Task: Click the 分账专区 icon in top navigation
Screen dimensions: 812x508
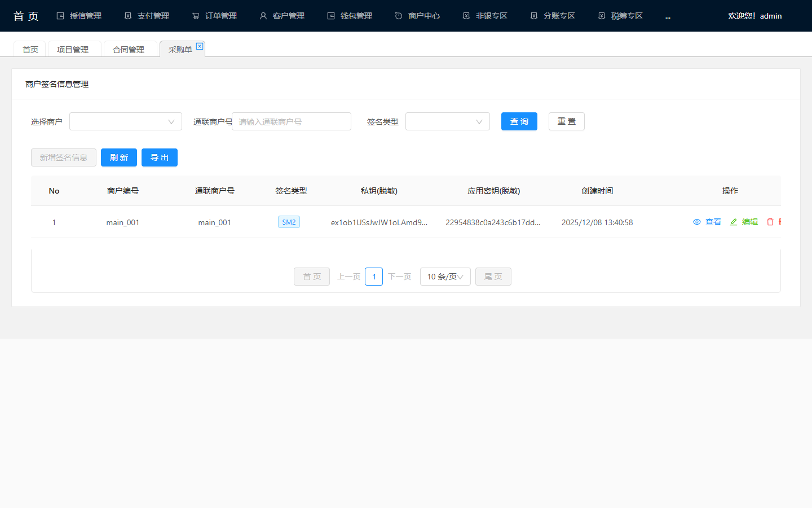Action: click(x=534, y=16)
